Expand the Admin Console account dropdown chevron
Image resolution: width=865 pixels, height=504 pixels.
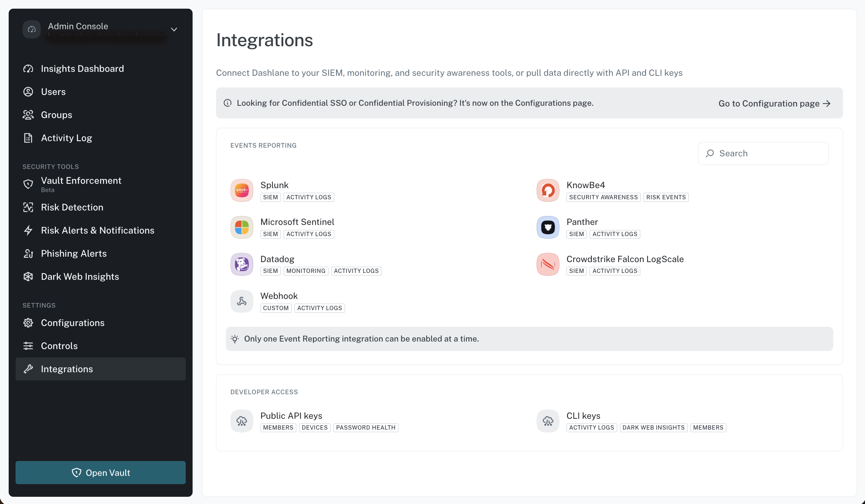coord(174,29)
